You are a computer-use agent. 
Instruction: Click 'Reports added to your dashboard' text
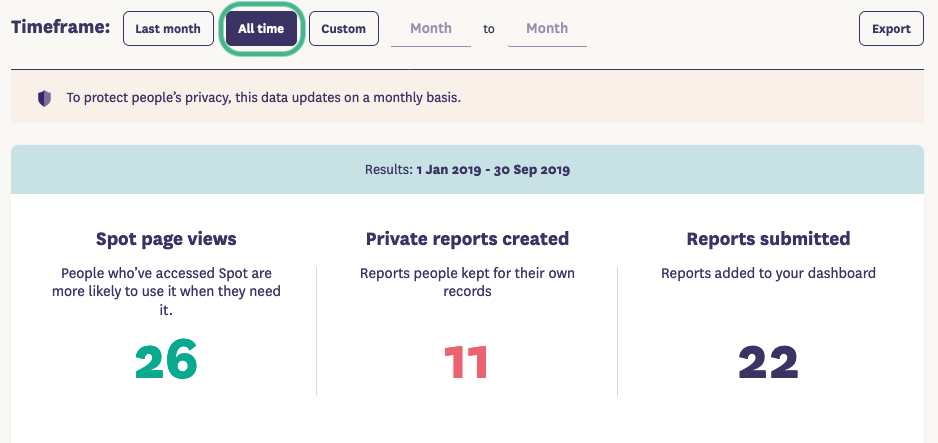pyautogui.click(x=768, y=273)
